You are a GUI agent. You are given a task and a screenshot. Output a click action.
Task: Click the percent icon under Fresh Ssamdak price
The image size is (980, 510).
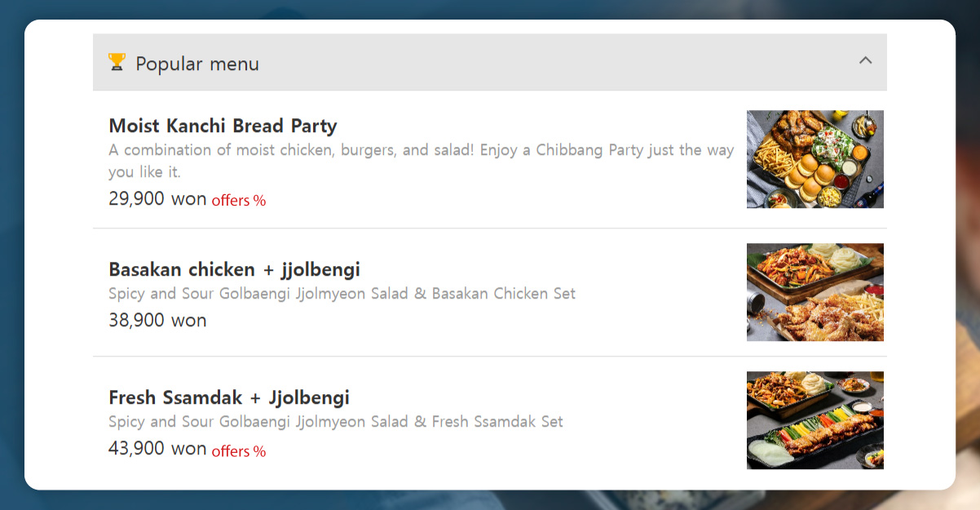click(x=260, y=450)
